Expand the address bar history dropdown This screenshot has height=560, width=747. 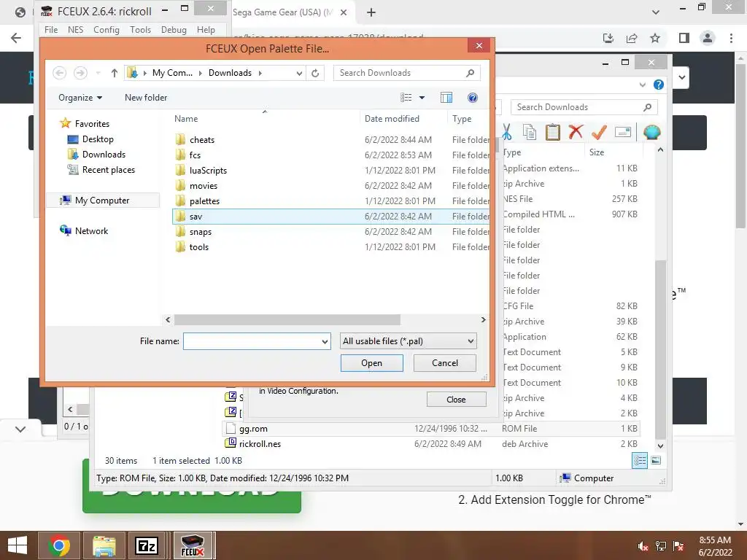(x=299, y=73)
